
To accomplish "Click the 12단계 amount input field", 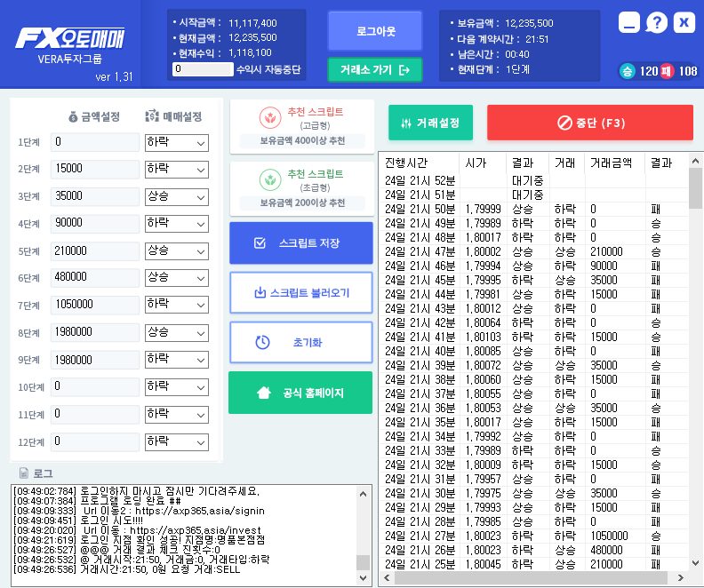I will (x=95, y=441).
